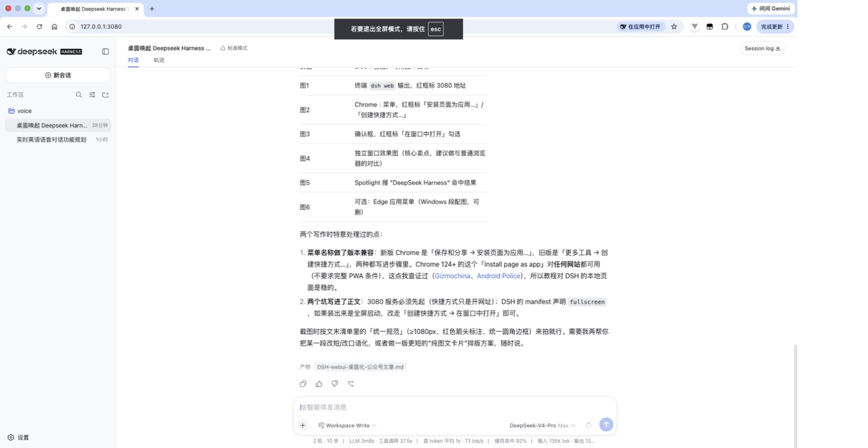
Task: Click the esc key hint in fullscreen banner
Action: (435, 29)
